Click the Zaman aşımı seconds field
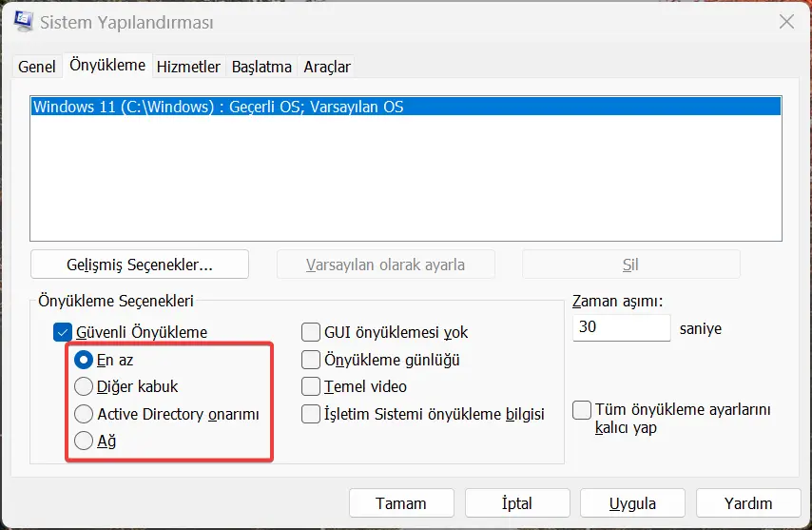The width and height of the screenshot is (812, 530). (622, 327)
